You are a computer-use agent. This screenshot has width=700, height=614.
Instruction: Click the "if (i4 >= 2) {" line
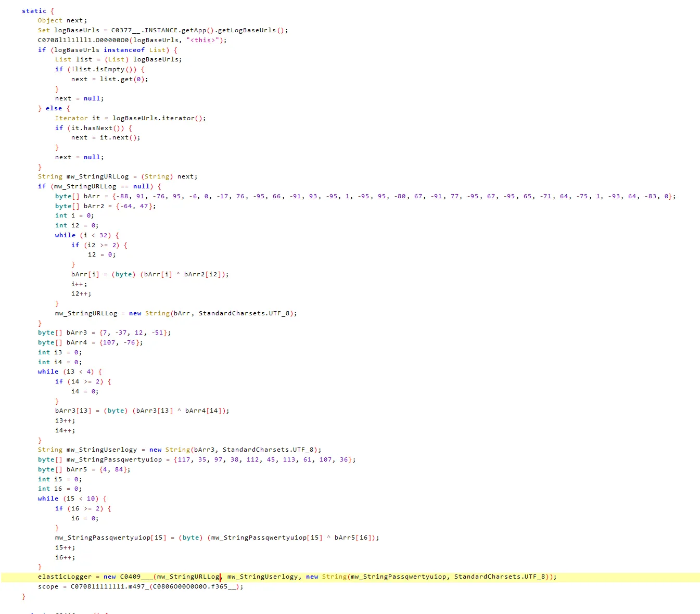click(x=83, y=381)
